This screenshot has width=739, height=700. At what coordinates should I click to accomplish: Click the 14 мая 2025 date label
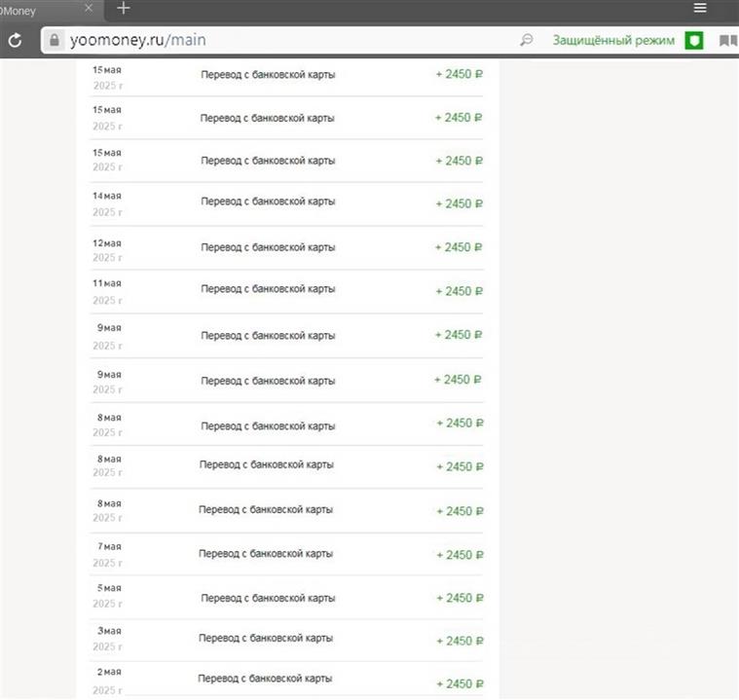107,203
